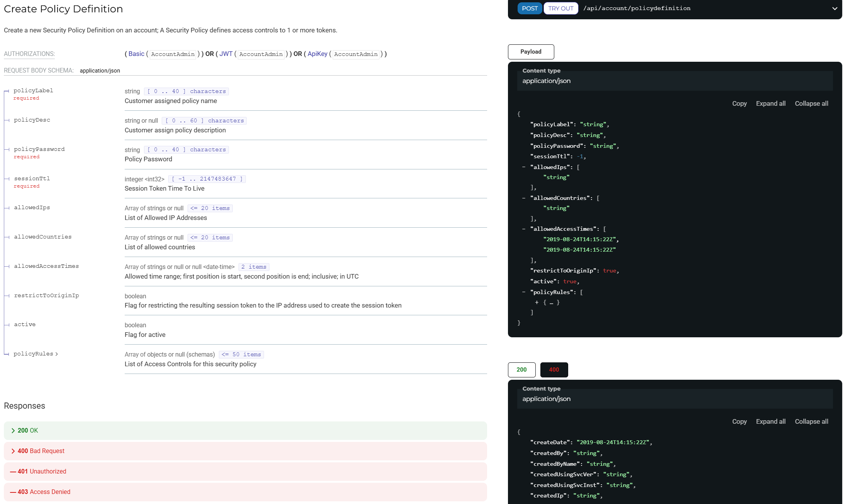Select the Payload tab

tap(531, 52)
